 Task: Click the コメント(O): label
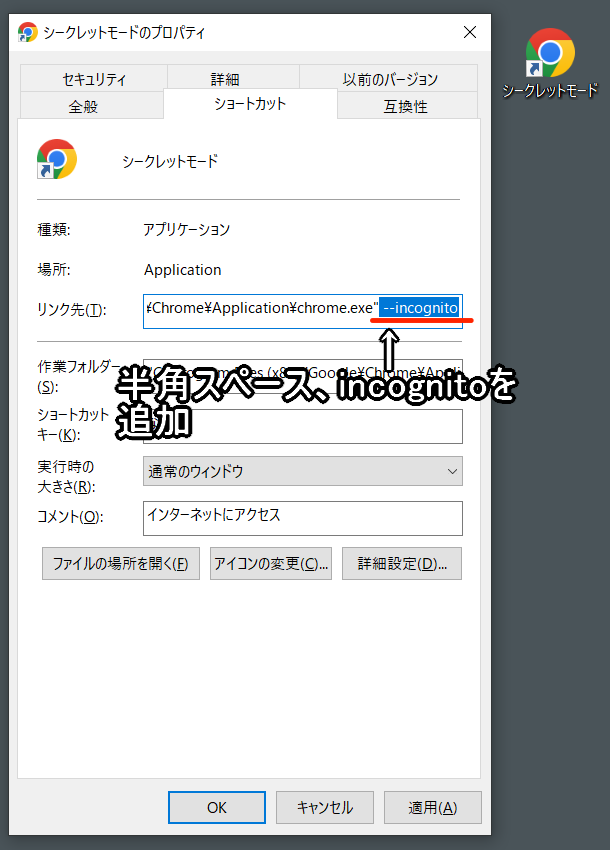70,517
